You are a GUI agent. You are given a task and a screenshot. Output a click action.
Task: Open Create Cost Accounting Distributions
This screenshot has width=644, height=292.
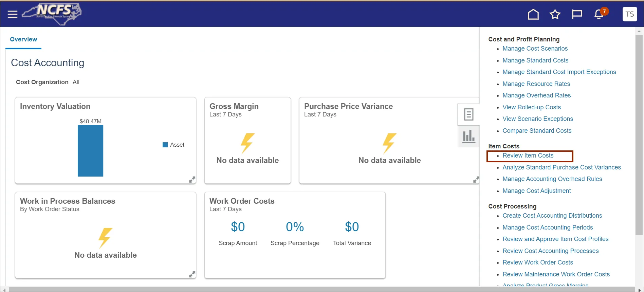pos(552,216)
